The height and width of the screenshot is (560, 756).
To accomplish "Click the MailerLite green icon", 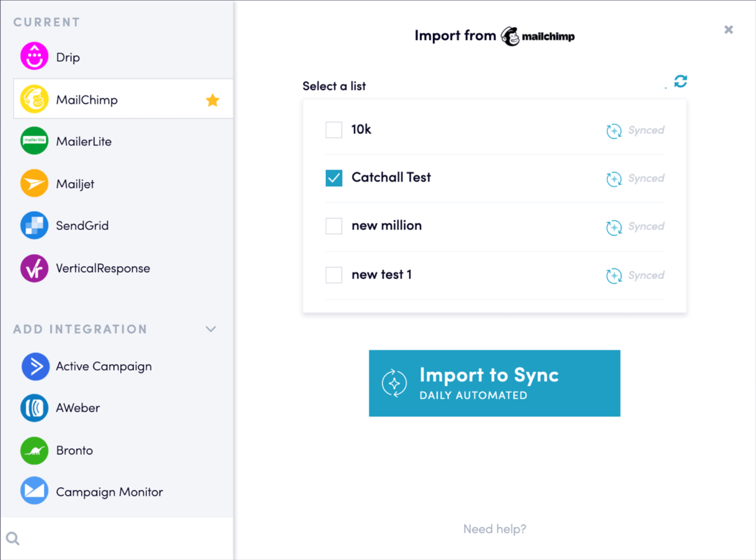I will (34, 141).
